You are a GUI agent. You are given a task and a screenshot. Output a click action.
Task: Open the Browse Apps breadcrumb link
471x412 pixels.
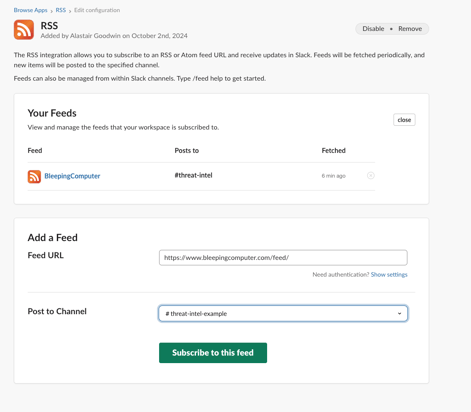(x=30, y=10)
